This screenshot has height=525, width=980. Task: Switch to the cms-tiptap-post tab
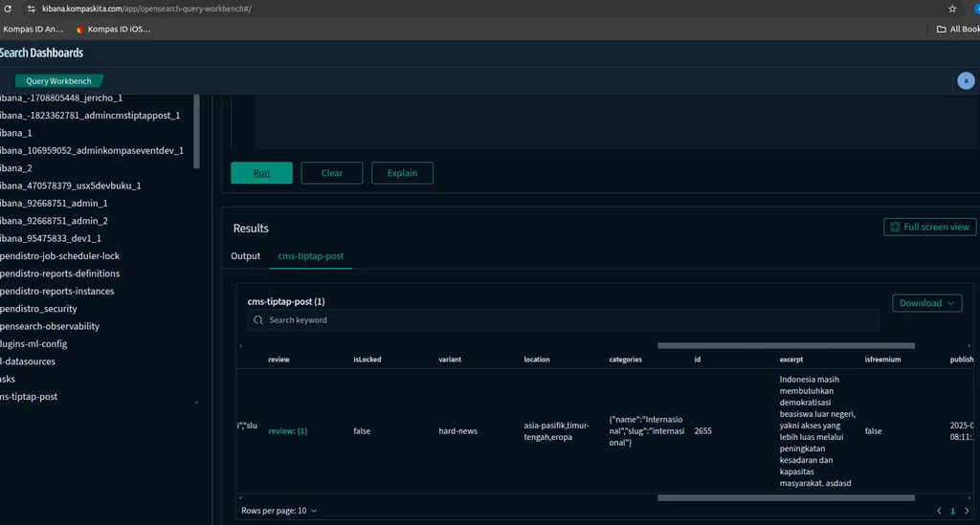point(311,256)
